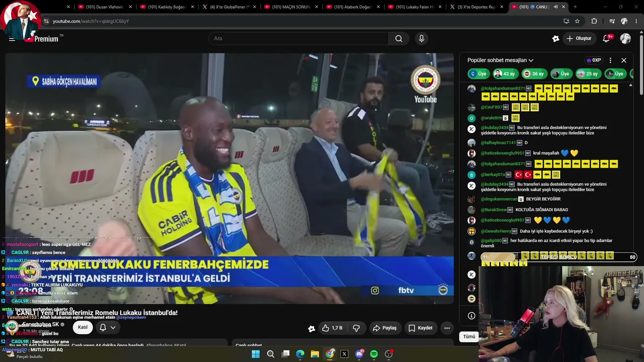Click the Tümü chip below the chat

469,336
